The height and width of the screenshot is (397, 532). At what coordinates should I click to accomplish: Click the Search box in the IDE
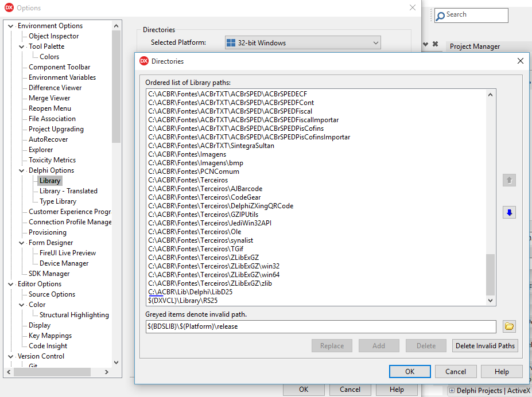coord(471,15)
